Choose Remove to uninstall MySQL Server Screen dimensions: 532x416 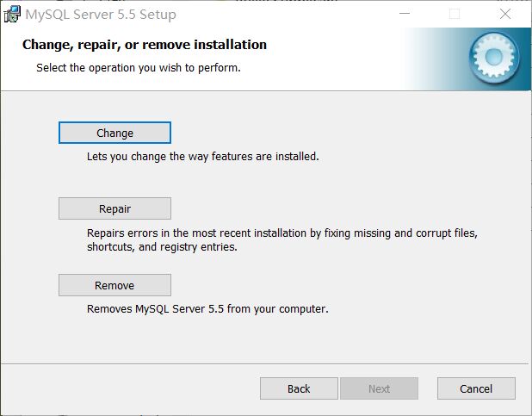pos(114,285)
